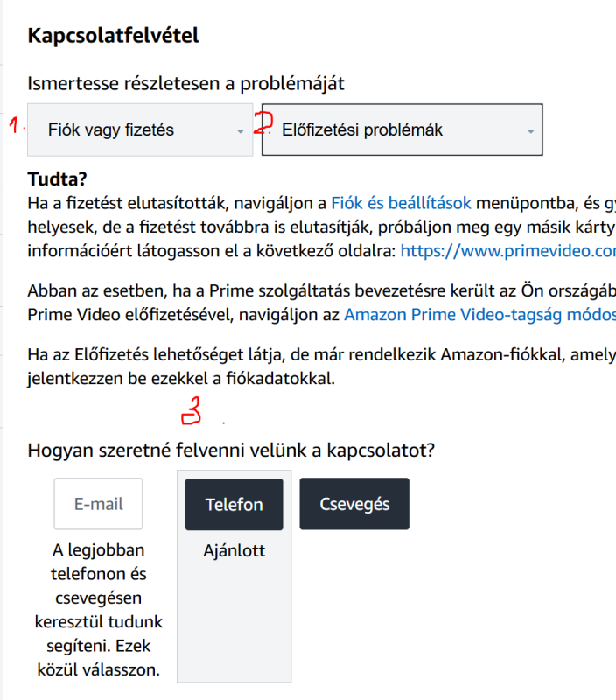
Task: Click the 'Hogyan szeretné felvenni velünk a kapcsolatot?' question
Action: [x=232, y=451]
